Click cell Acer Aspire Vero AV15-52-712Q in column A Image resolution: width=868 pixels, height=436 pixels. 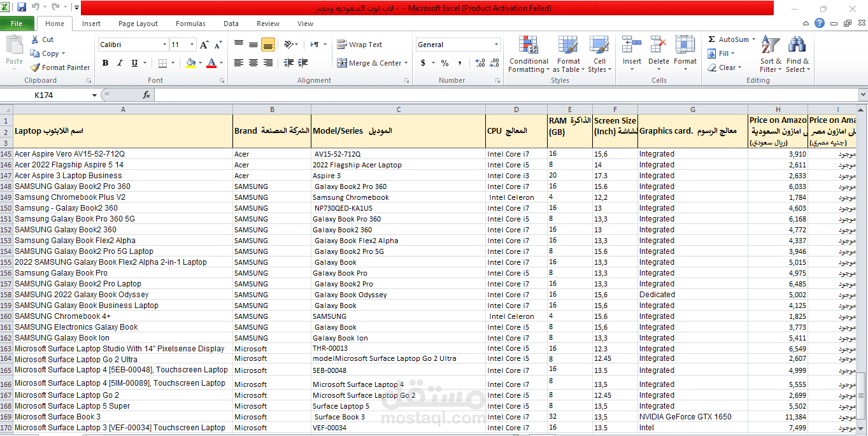[x=123, y=154]
